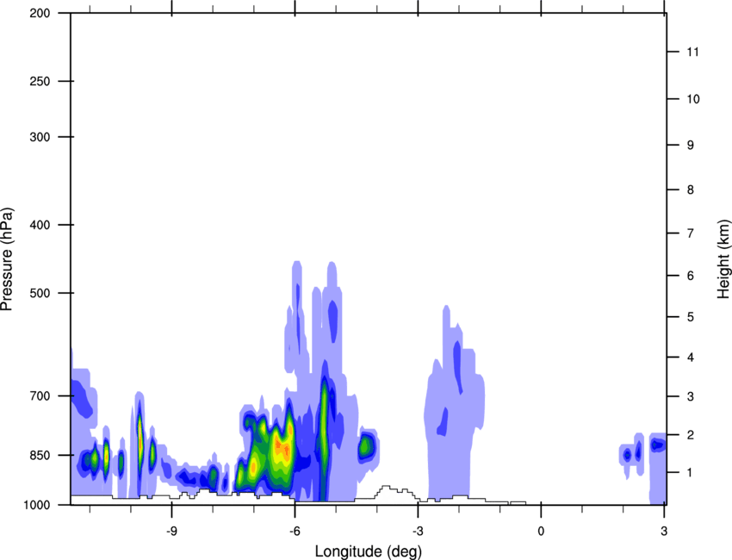
Task: Click the 3 longitude tick label
Action: pyautogui.click(x=664, y=531)
